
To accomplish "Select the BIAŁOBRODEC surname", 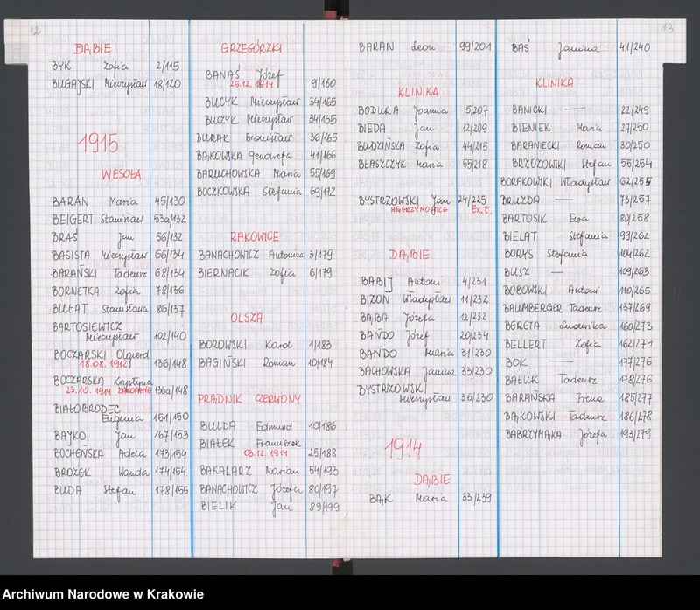I will tap(87, 409).
